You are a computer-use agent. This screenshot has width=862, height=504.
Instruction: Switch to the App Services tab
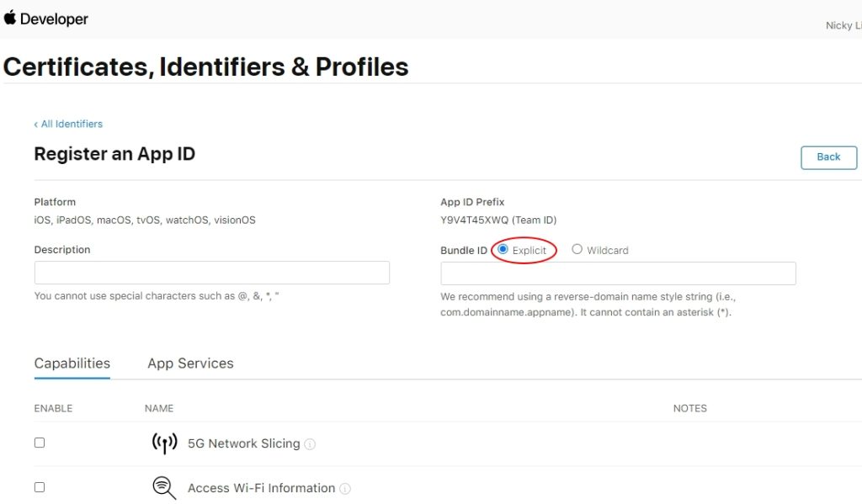(x=190, y=363)
